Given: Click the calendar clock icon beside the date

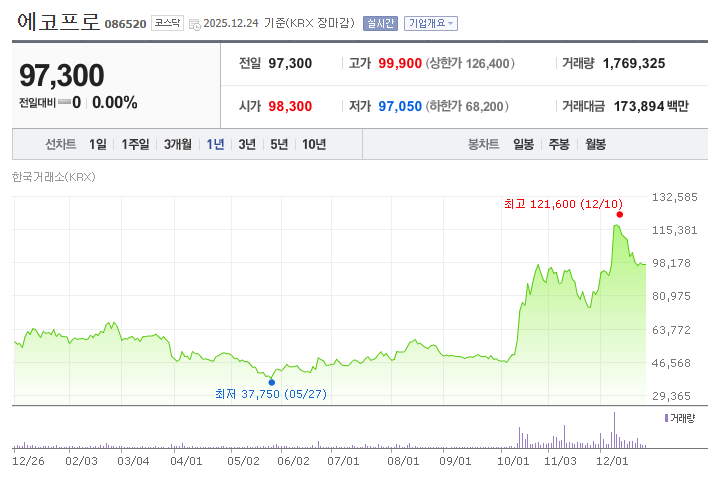Looking at the screenshot, I should [x=195, y=24].
